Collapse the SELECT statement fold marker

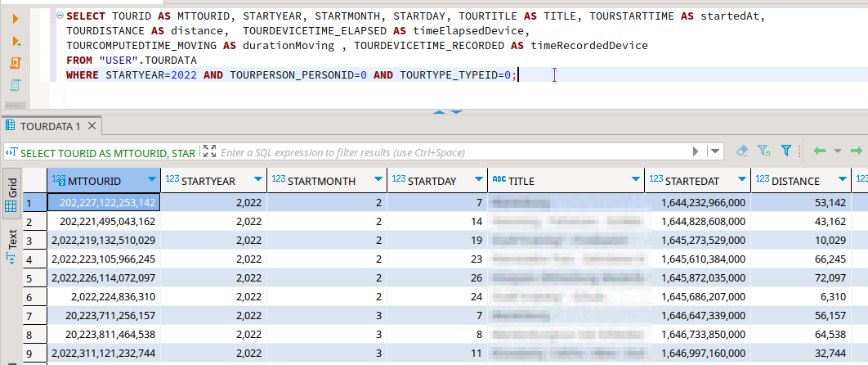(60, 16)
